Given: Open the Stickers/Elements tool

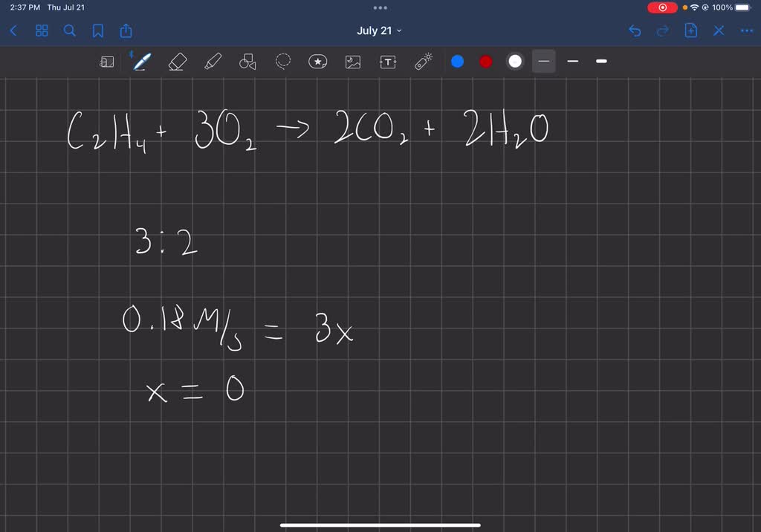Looking at the screenshot, I should [x=317, y=62].
